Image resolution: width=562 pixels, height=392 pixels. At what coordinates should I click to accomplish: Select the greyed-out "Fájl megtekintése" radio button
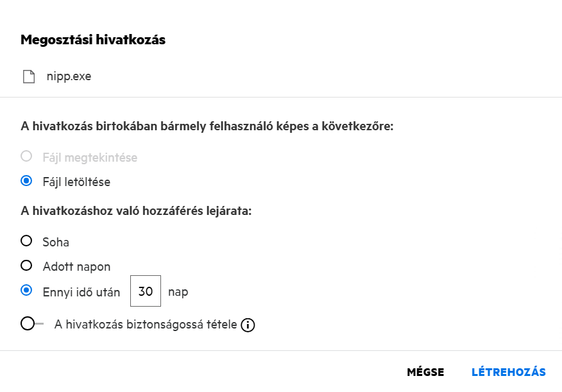26,157
